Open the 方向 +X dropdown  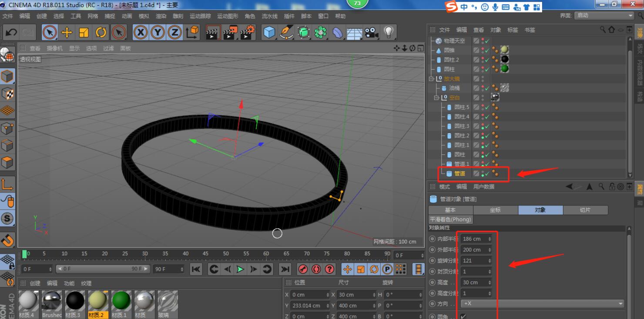[543, 303]
